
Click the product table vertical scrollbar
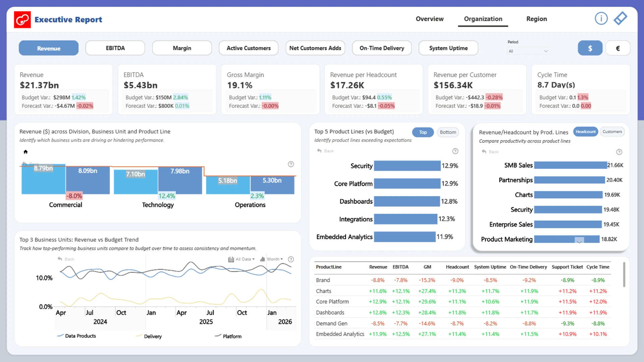click(624, 275)
